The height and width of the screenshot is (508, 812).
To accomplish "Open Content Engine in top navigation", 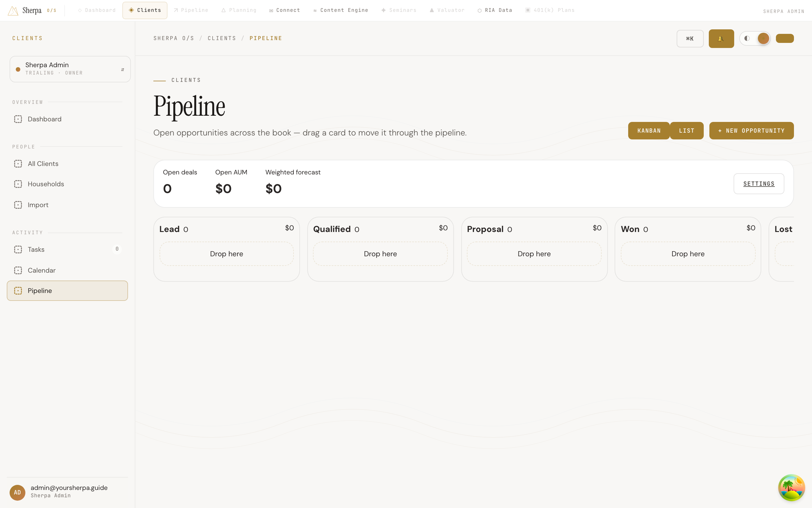I will tap(341, 10).
